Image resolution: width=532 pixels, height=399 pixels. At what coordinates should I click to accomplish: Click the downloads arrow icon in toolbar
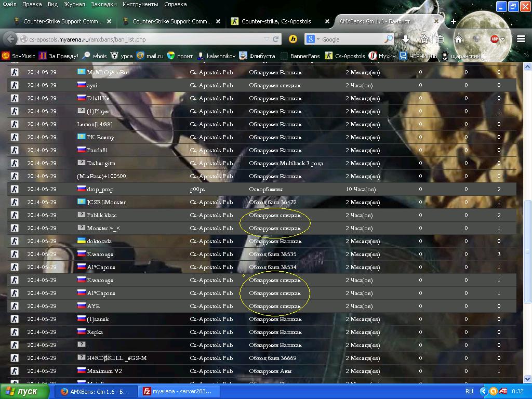pyautogui.click(x=406, y=39)
